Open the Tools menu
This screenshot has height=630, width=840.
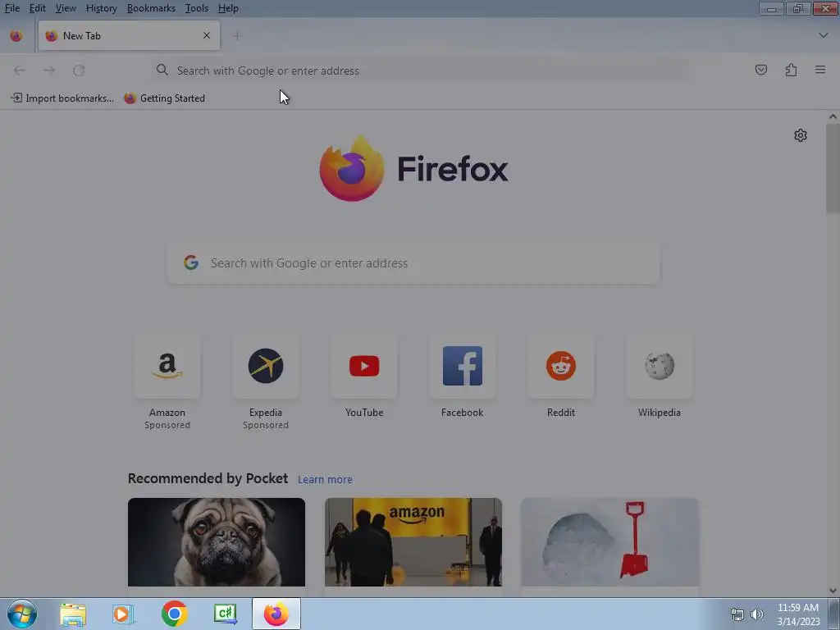(197, 8)
